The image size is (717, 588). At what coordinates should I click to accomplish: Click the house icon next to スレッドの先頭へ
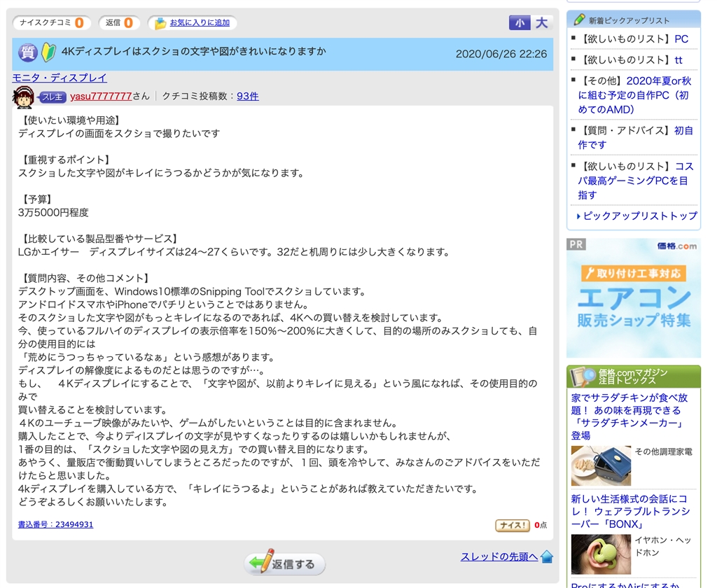point(547,557)
